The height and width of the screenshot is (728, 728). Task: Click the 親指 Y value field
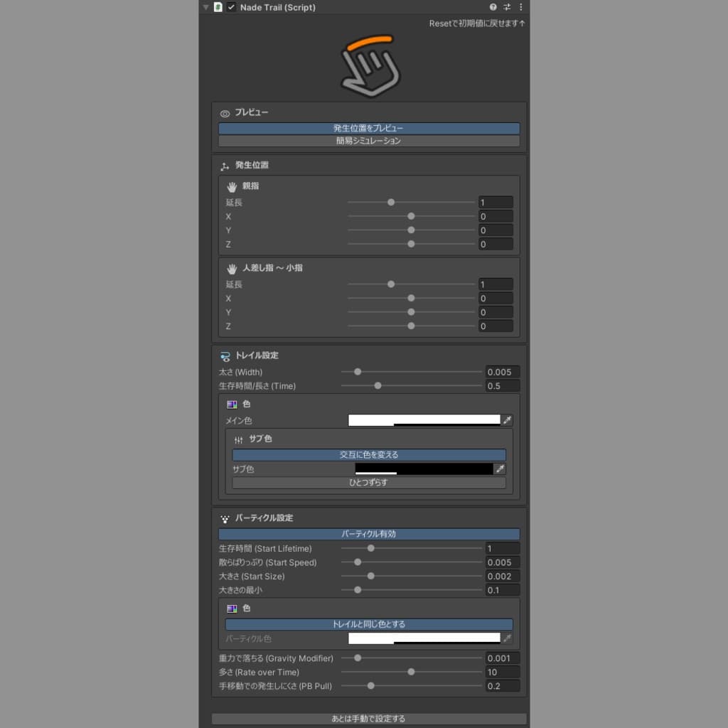(496, 230)
